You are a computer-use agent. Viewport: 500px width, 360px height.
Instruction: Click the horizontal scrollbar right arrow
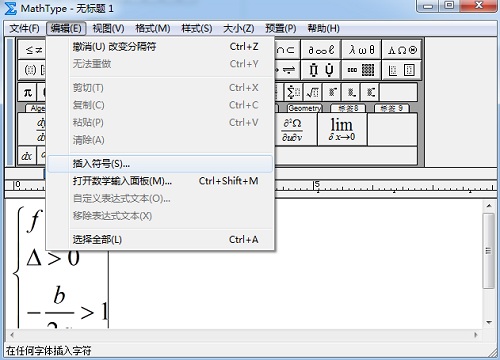point(476,334)
